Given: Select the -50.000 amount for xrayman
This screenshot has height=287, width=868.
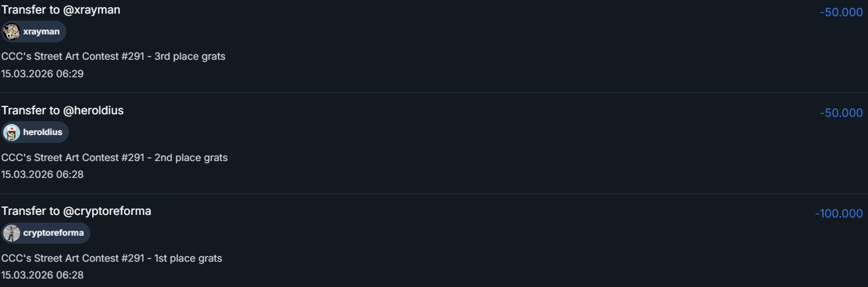Looking at the screenshot, I should coord(841,12).
